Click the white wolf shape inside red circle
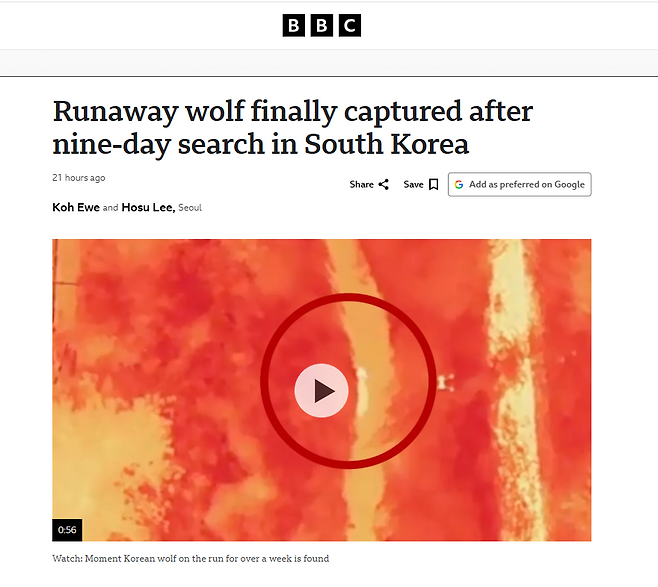This screenshot has width=658, height=587. click(x=361, y=391)
